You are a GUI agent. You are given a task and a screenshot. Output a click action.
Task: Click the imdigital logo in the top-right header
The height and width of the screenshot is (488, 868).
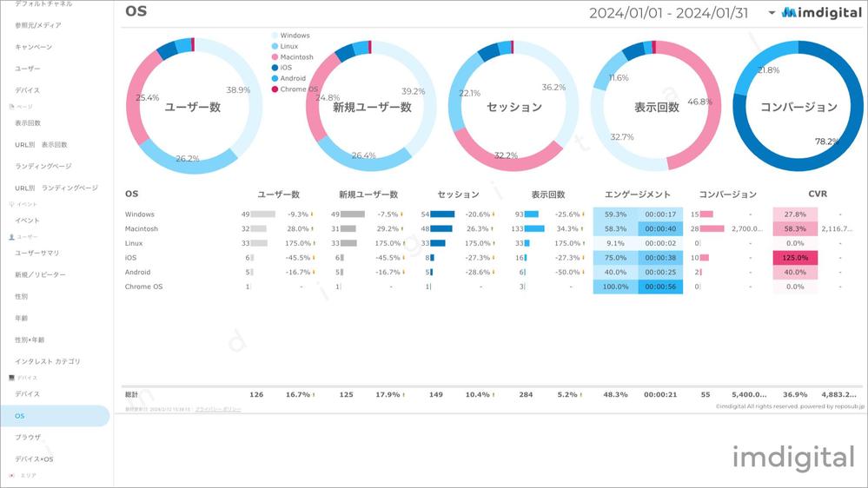click(x=822, y=13)
